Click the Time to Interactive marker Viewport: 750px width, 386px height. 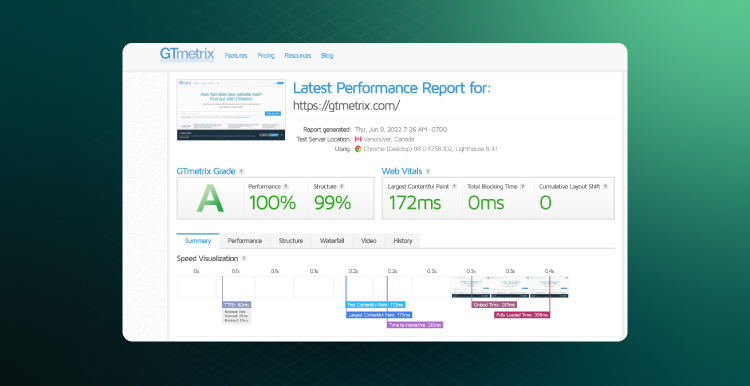(415, 325)
